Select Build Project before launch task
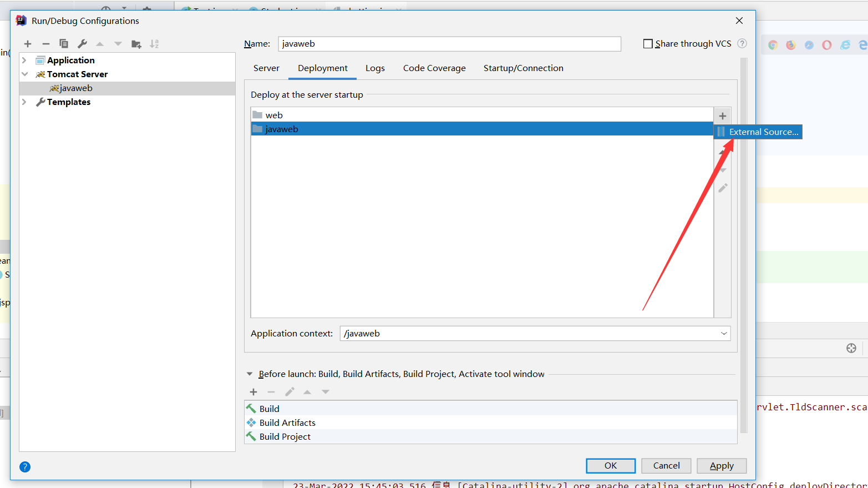Viewport: 868px width, 488px height. pyautogui.click(x=490, y=436)
